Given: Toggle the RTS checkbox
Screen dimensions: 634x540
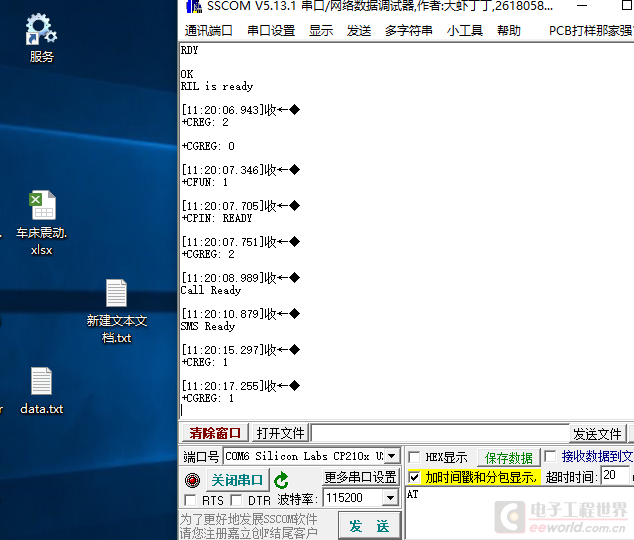Looking at the screenshot, I should (x=190, y=500).
